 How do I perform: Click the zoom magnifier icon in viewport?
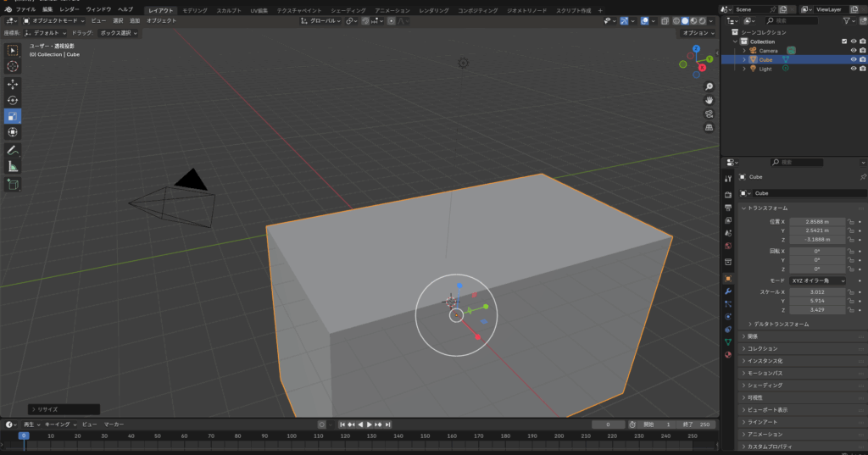coord(709,86)
